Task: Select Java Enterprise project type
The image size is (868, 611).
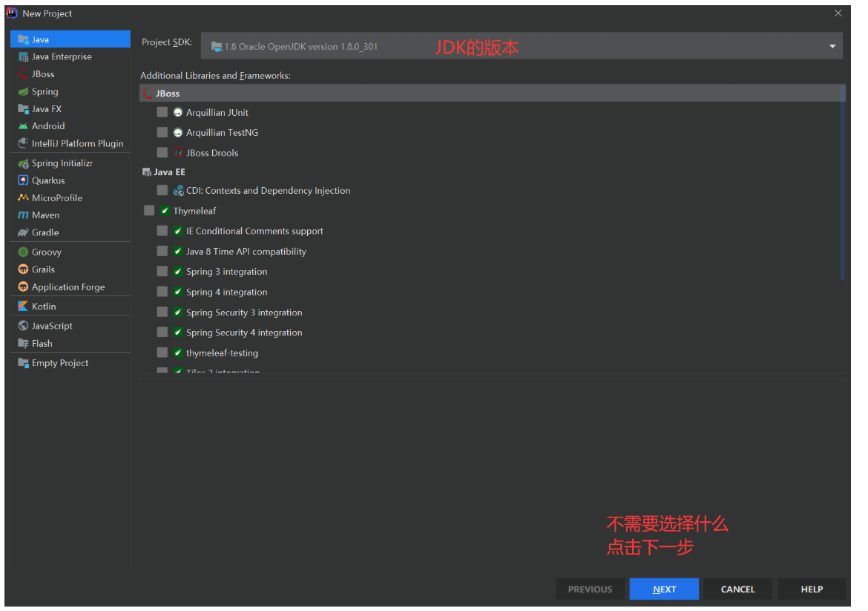Action: click(70, 57)
